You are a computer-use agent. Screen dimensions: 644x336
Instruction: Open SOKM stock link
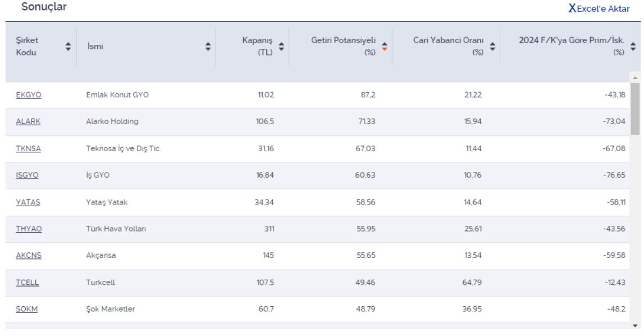(x=27, y=309)
